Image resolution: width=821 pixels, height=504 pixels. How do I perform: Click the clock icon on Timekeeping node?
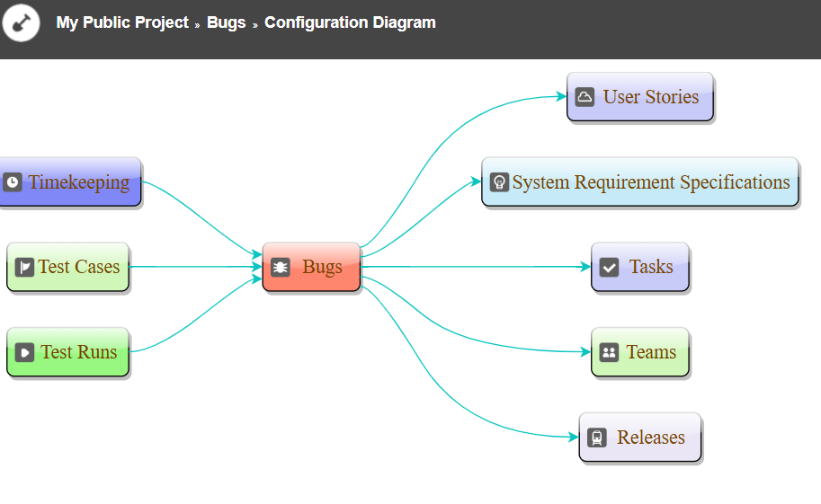[13, 182]
